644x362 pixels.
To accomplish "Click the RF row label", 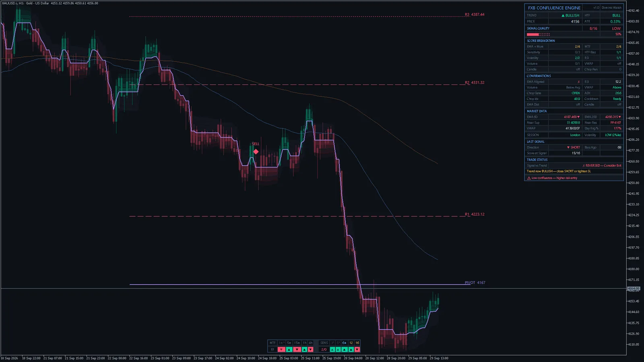I will click(x=272, y=350).
